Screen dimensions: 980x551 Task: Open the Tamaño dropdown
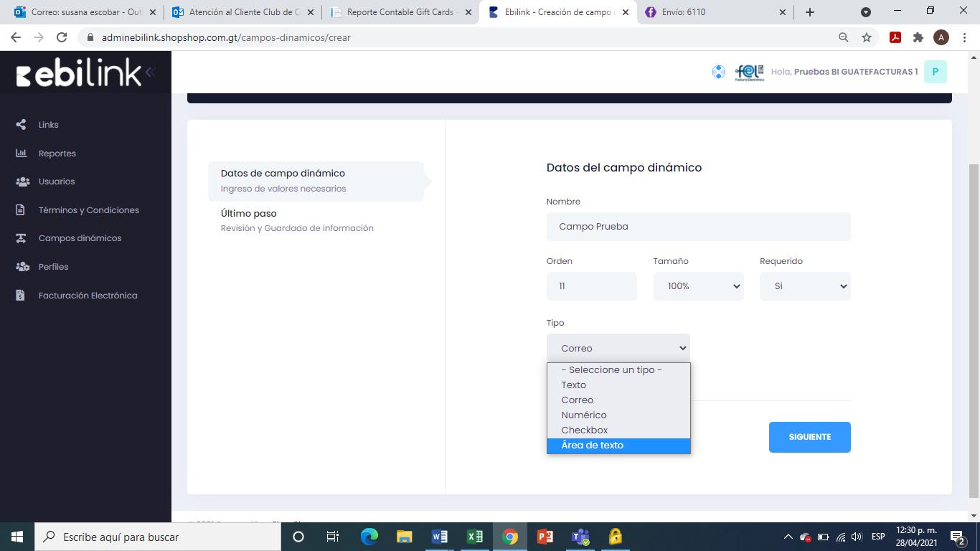tap(698, 286)
